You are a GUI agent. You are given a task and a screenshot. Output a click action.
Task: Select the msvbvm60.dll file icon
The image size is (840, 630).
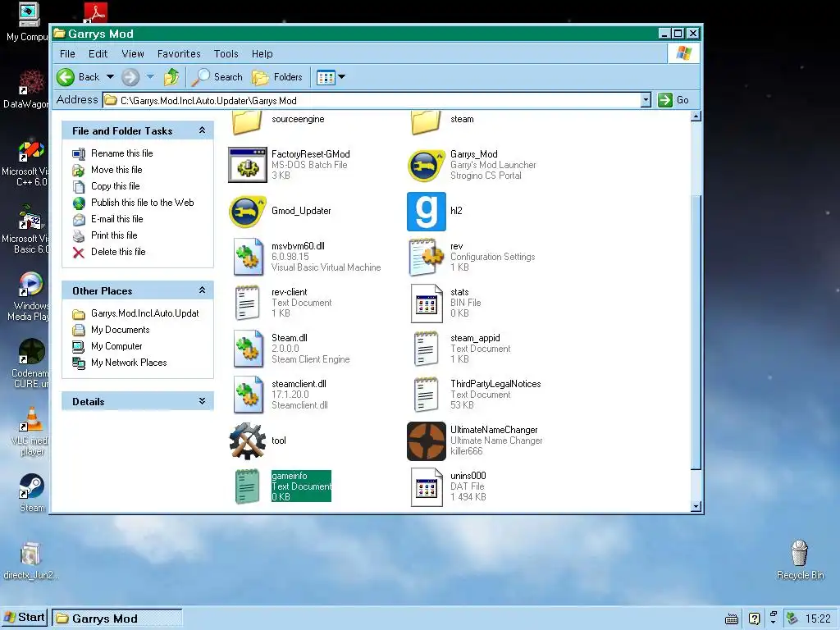pyautogui.click(x=248, y=257)
